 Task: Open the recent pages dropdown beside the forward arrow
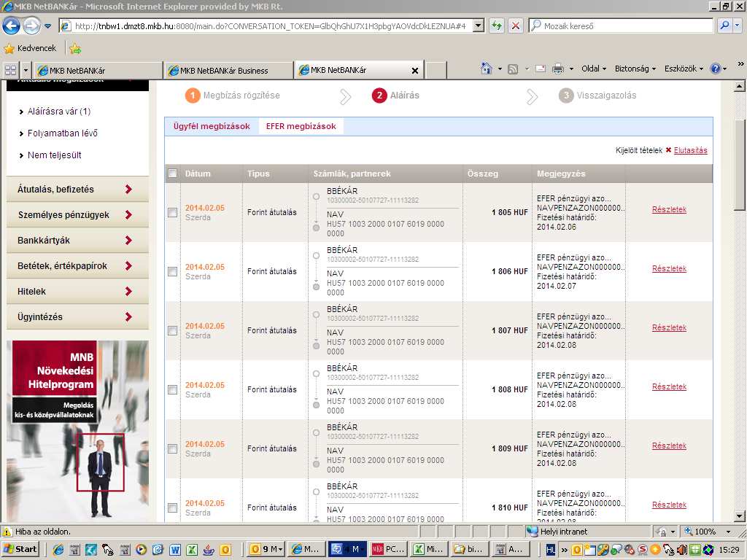47,26
